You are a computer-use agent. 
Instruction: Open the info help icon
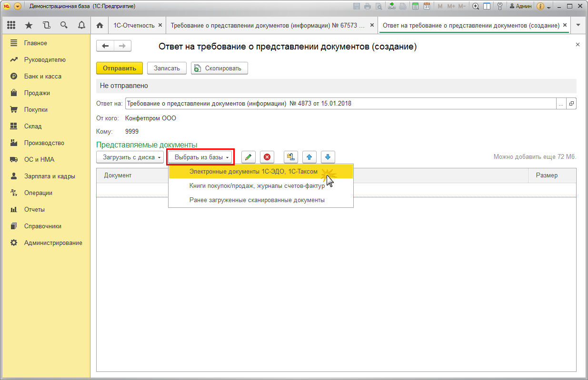(x=540, y=7)
